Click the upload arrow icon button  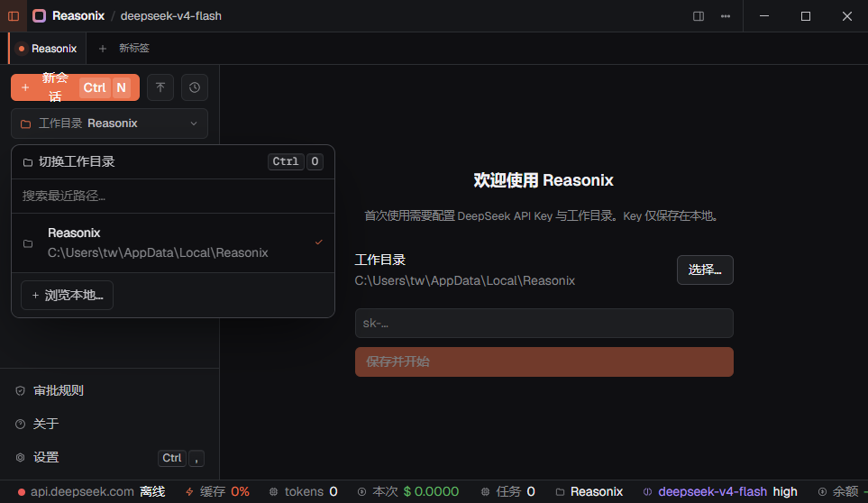tap(160, 87)
